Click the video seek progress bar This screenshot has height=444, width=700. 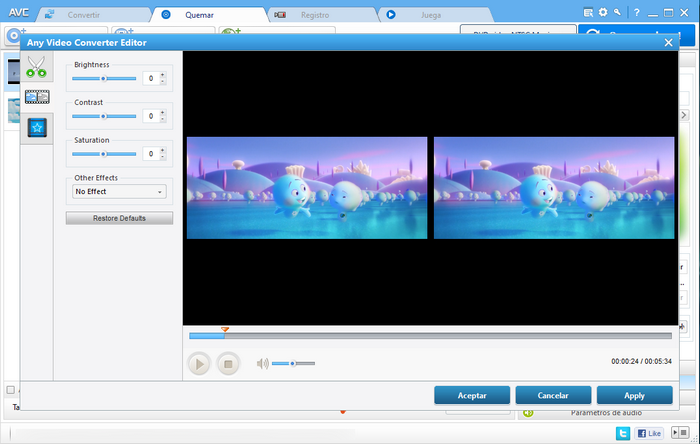[x=430, y=336]
